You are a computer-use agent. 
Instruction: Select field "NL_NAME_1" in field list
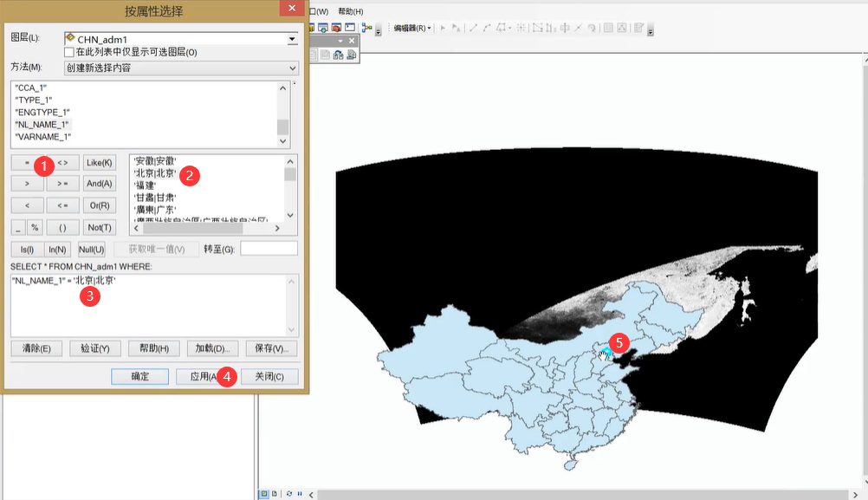click(42, 125)
